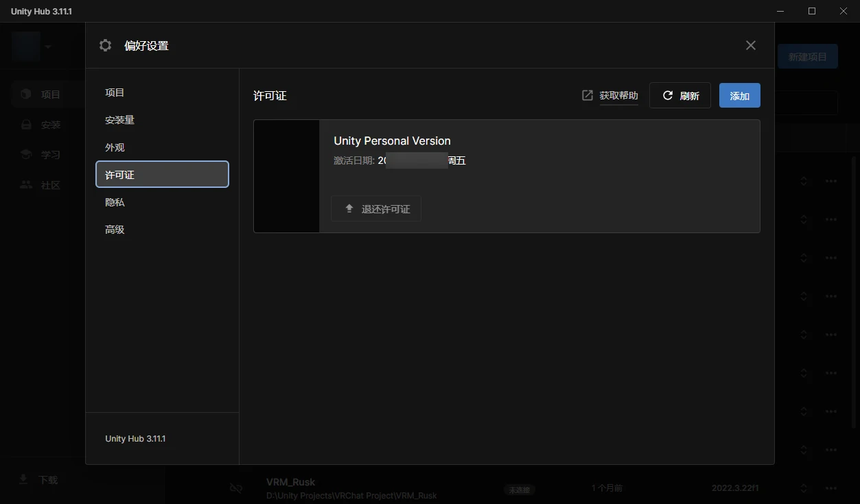
Task: Expand the account avatar dropdown arrow
Action: (x=48, y=47)
